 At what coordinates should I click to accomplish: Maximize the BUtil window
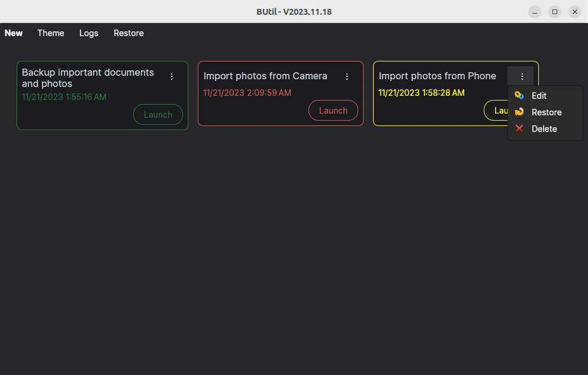click(555, 12)
